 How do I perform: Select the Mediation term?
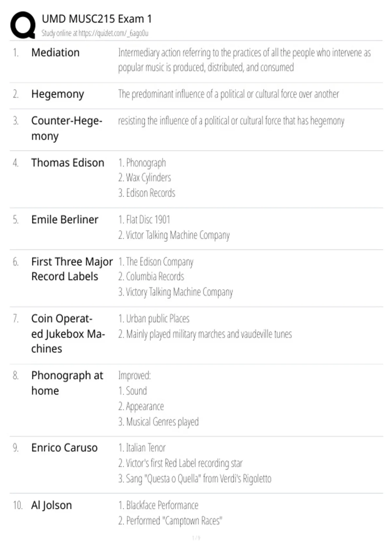[x=55, y=53]
